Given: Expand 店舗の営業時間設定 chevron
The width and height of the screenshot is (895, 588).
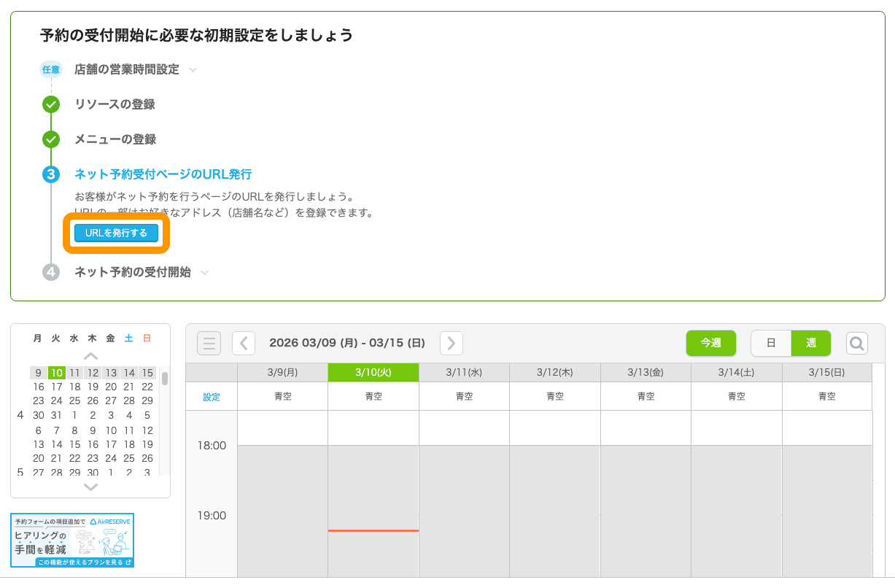Looking at the screenshot, I should click(x=193, y=70).
